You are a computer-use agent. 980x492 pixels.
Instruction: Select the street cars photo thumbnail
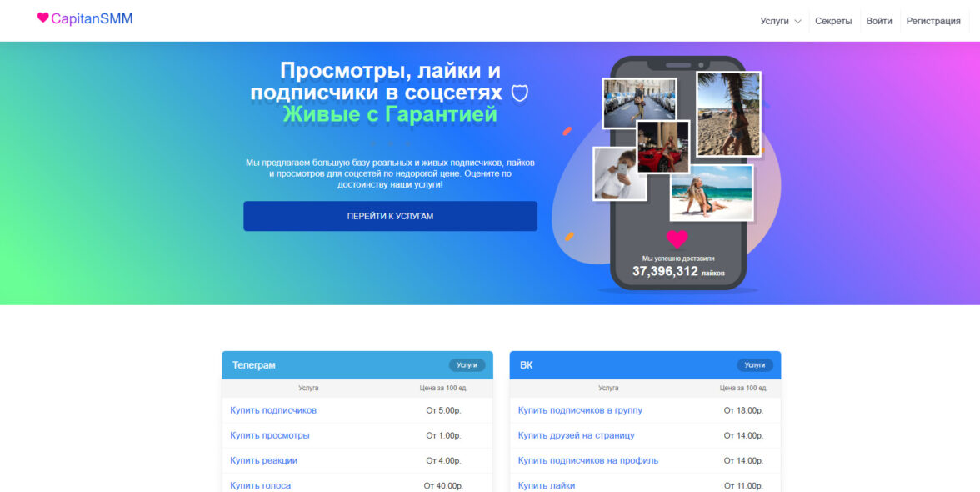point(639,103)
